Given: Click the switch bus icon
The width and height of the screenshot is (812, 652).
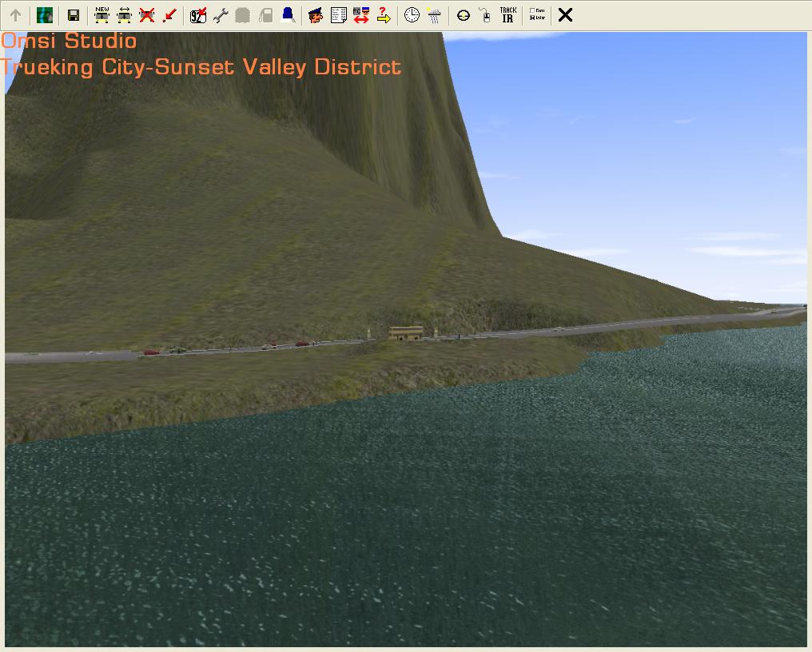Looking at the screenshot, I should [x=124, y=15].
